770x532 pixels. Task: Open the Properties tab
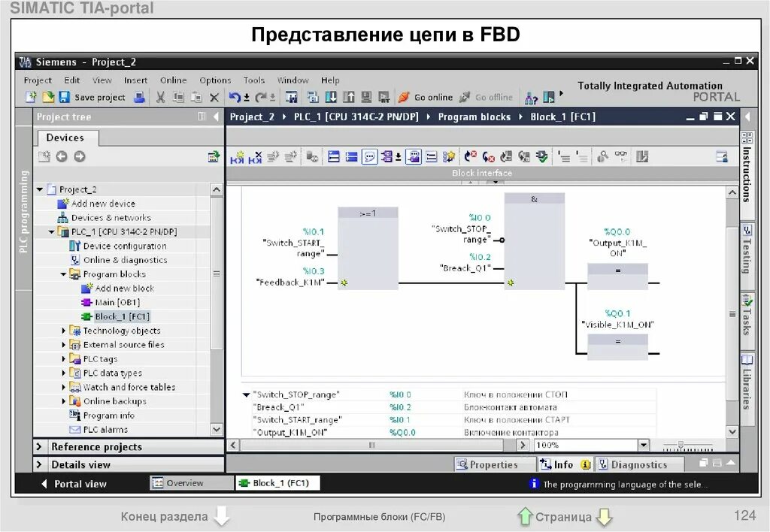tap(494, 465)
